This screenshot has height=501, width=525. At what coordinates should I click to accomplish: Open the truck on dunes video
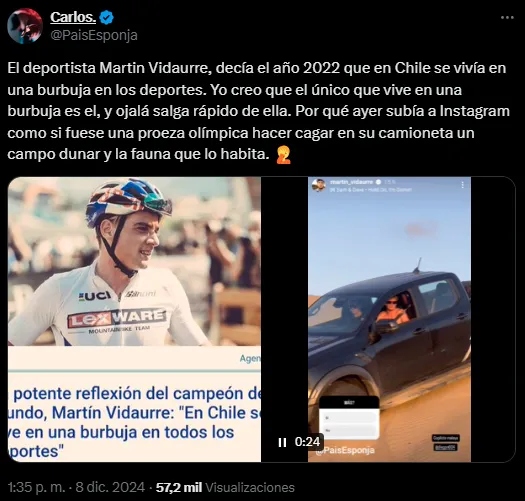[x=389, y=319]
